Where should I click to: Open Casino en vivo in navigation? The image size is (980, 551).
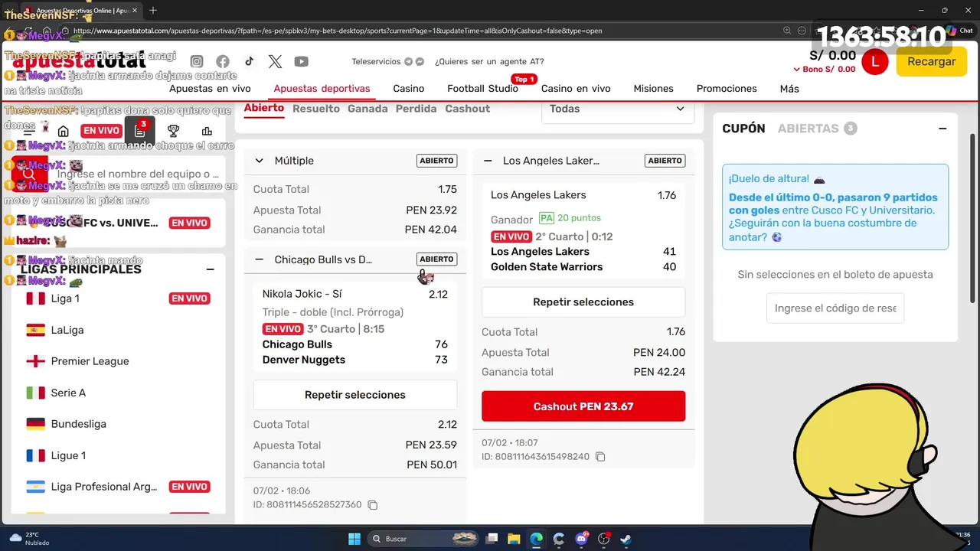coord(576,89)
